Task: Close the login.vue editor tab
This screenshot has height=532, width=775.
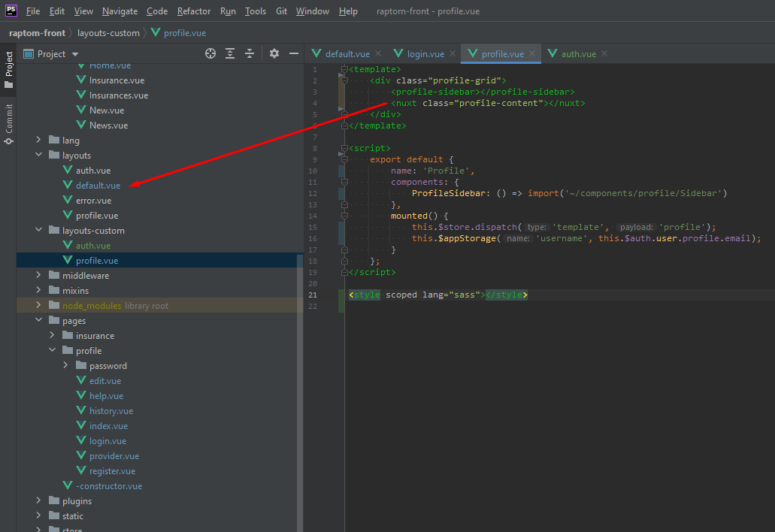Action: pos(453,53)
